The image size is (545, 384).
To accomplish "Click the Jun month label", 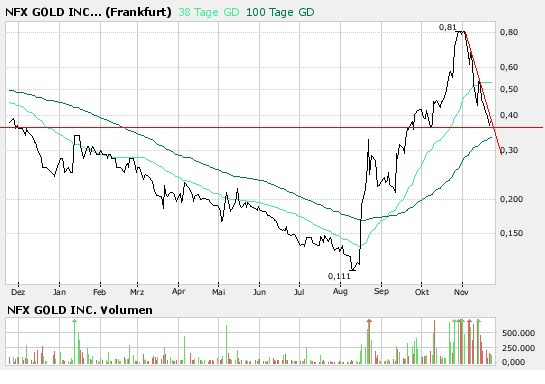I will (259, 292).
